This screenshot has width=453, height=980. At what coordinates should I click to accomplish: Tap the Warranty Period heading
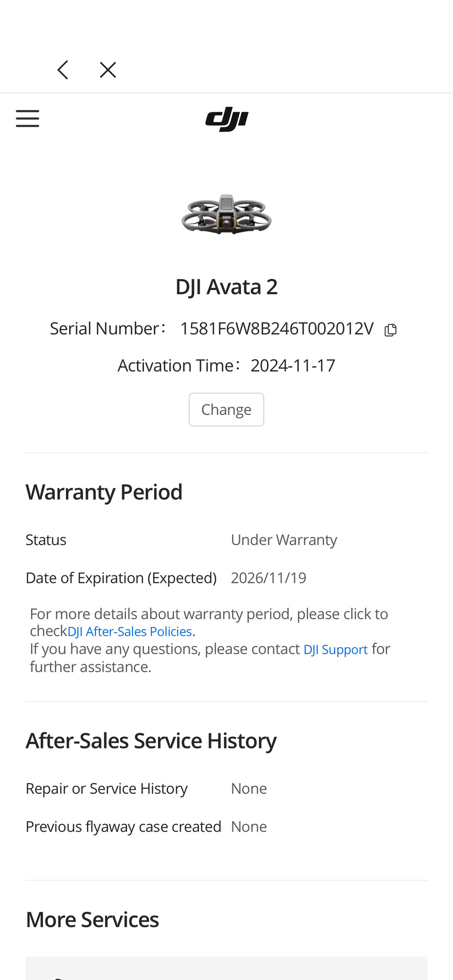pyautogui.click(x=104, y=492)
